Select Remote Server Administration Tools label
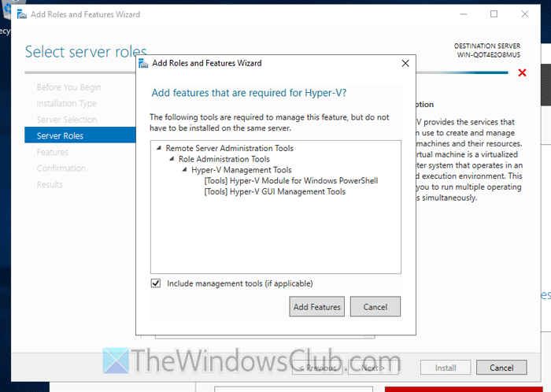The image size is (551, 392). point(230,148)
